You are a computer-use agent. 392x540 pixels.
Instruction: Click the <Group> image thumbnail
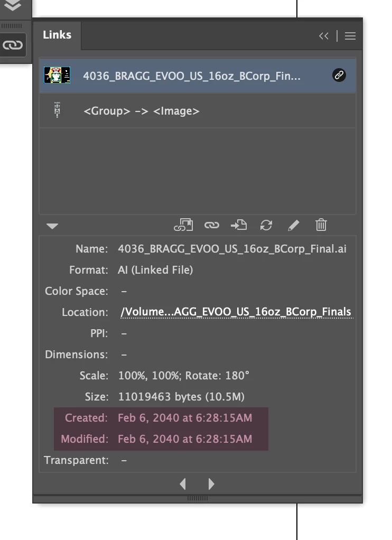pos(57,110)
